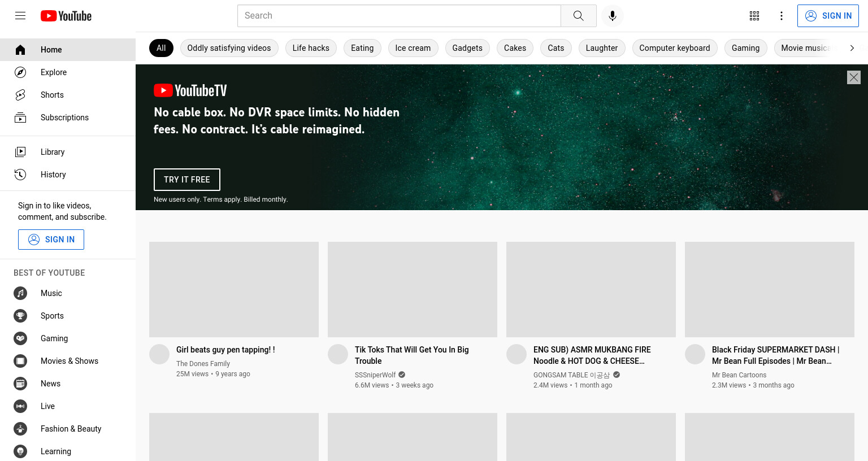
Task: Click the TRY IT FREE button
Action: click(x=187, y=180)
